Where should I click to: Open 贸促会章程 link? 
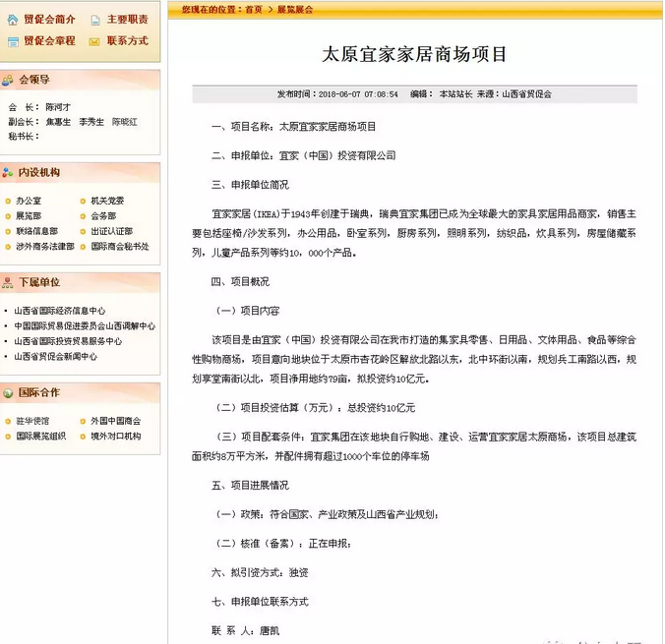(49, 40)
